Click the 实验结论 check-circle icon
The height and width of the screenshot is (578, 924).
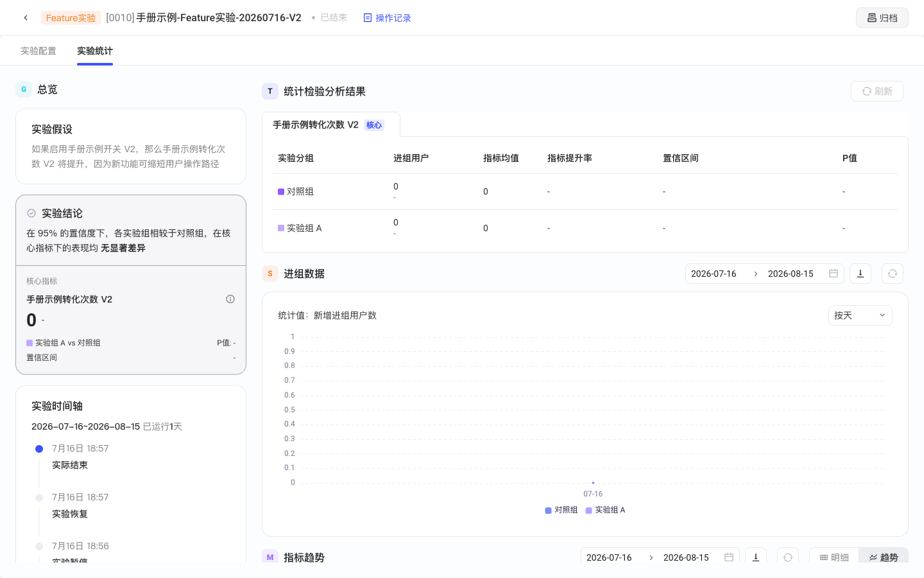(31, 213)
